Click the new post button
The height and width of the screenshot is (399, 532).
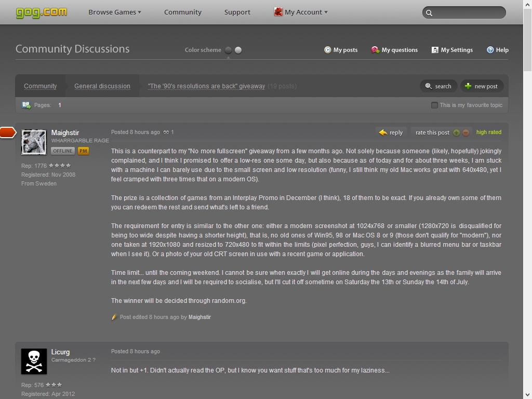coord(482,86)
